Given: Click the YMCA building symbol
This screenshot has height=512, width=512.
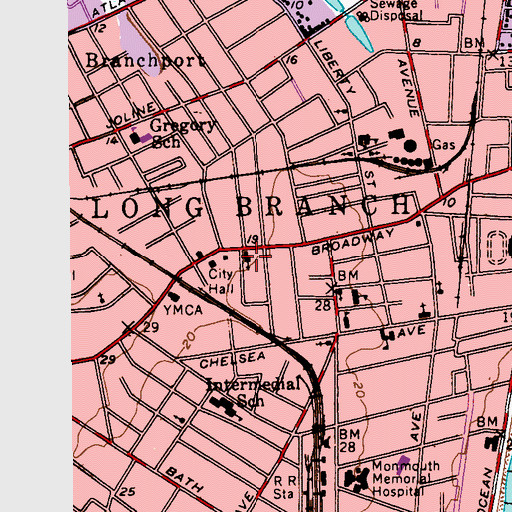Looking at the screenshot, I should [x=174, y=296].
